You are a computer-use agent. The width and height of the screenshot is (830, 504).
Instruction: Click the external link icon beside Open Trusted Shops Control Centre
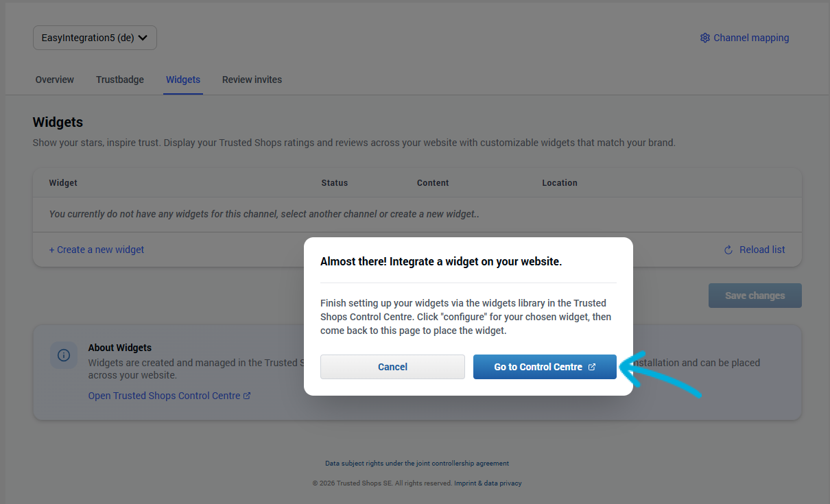point(246,395)
